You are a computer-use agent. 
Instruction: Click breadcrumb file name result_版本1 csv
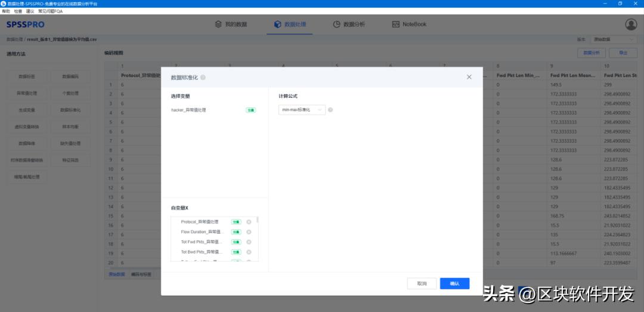(62, 39)
